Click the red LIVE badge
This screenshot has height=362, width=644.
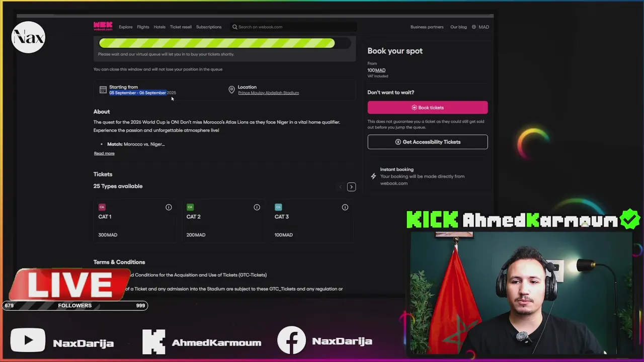point(69,285)
